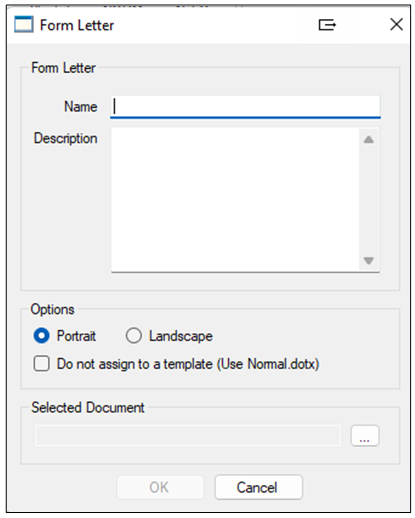
Task: Close the Form Letter dialog
Action: [x=396, y=24]
